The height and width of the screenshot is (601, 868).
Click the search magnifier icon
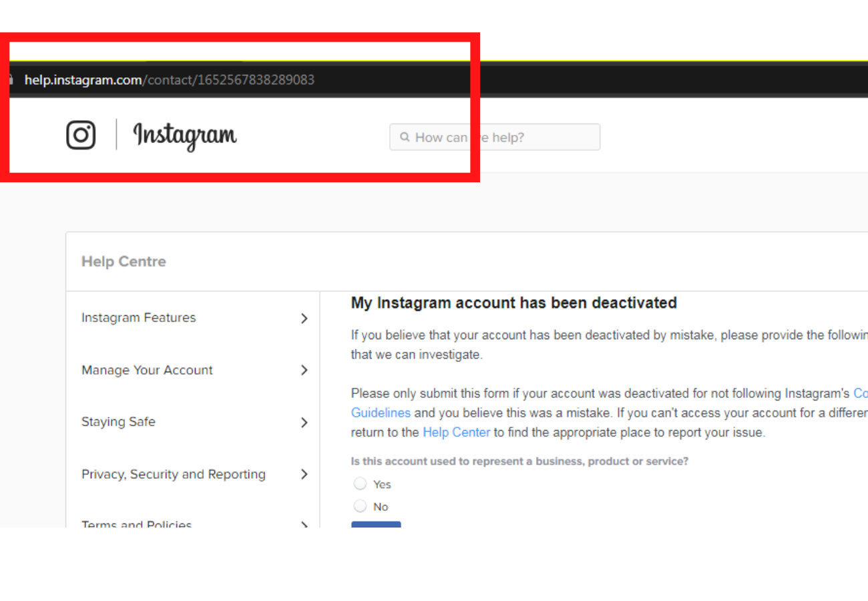[405, 137]
